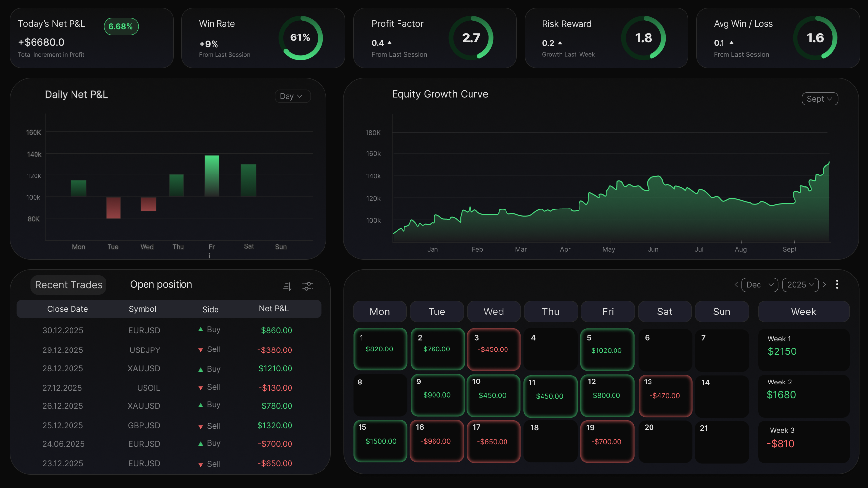The width and height of the screenshot is (868, 488).
Task: Open the Sept dropdown on Equity Curve
Action: point(820,99)
